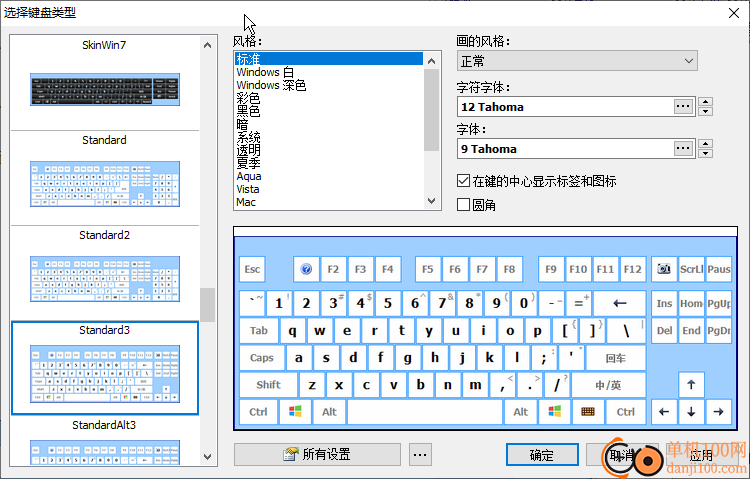Click the ellipsis button next to 所有设置

point(420,454)
